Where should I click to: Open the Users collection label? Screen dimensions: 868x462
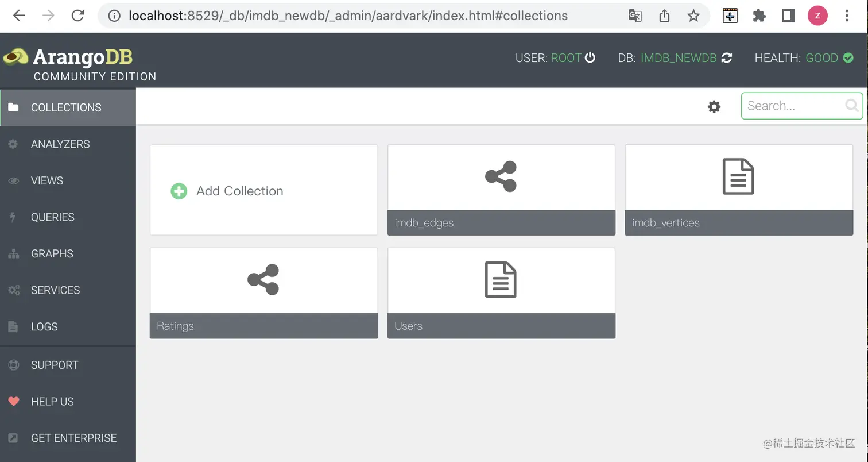[x=408, y=326]
